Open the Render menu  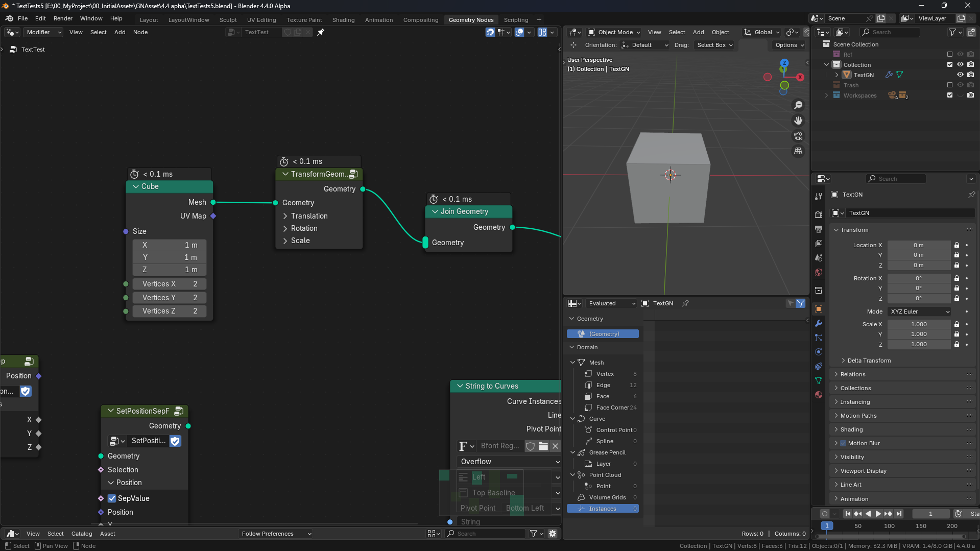(x=63, y=18)
